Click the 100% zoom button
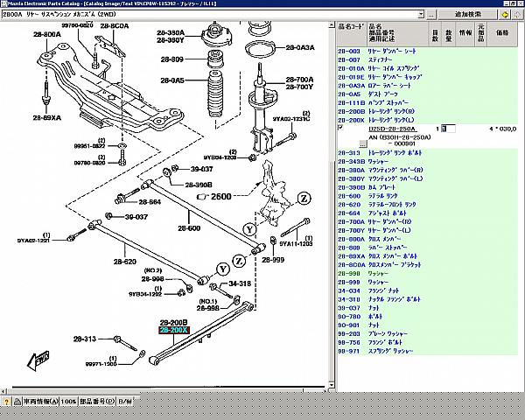525x420 pixels. (68, 402)
